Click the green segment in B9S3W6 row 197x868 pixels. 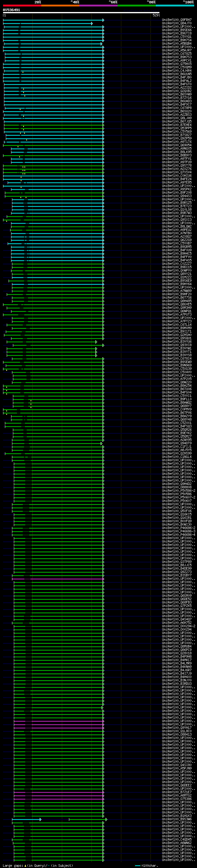coord(88,819)
